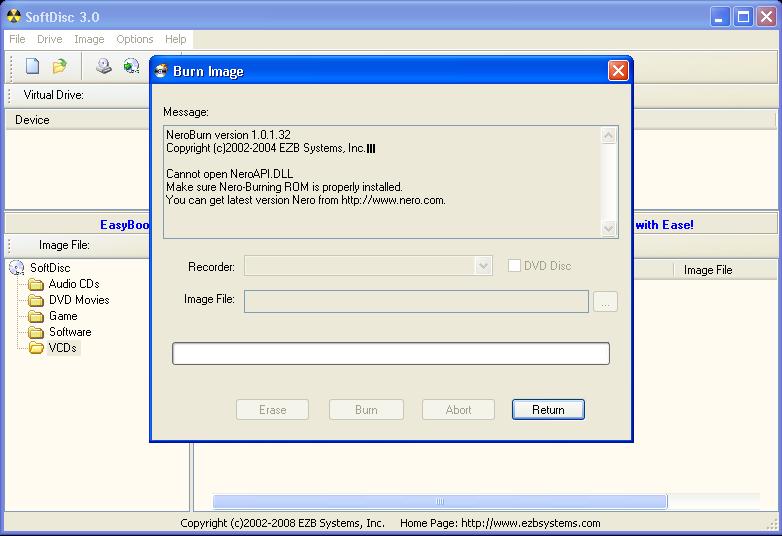782x536 pixels.
Task: Click the horizontal scrollbar thumb in main window
Action: pyautogui.click(x=440, y=501)
